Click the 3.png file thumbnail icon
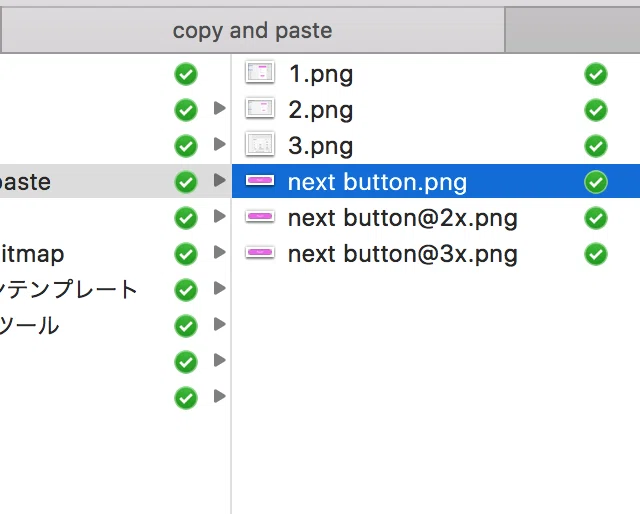Screen dimensions: 640x514 pos(260,144)
